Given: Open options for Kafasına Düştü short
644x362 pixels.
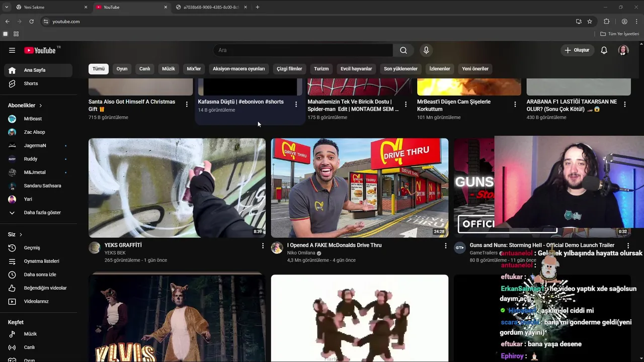Looking at the screenshot, I should pos(296,105).
